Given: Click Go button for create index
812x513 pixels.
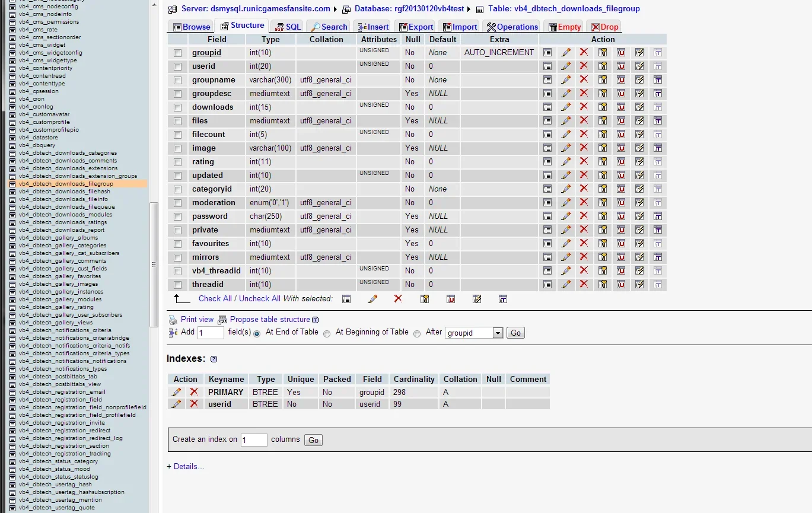Looking at the screenshot, I should 313,440.
